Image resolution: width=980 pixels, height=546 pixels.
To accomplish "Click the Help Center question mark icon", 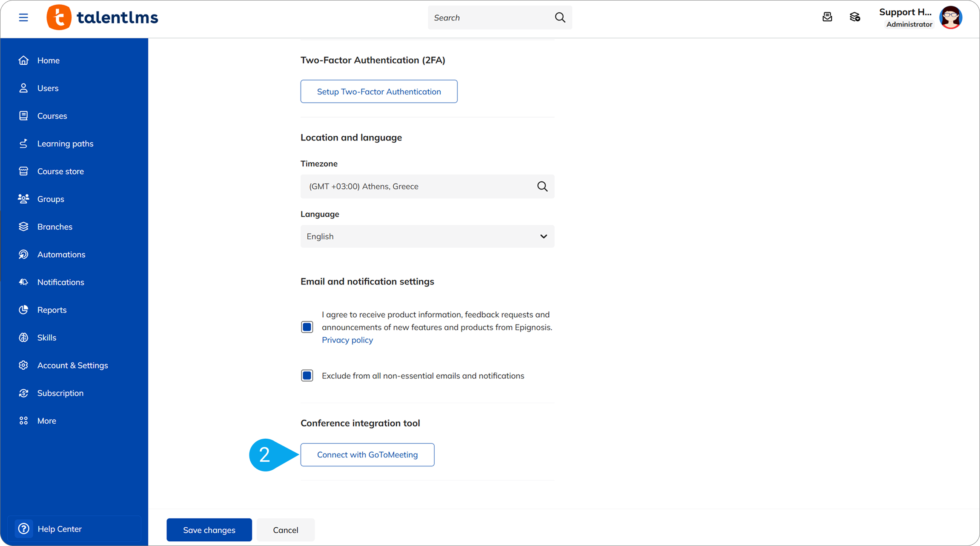I will pos(24,529).
